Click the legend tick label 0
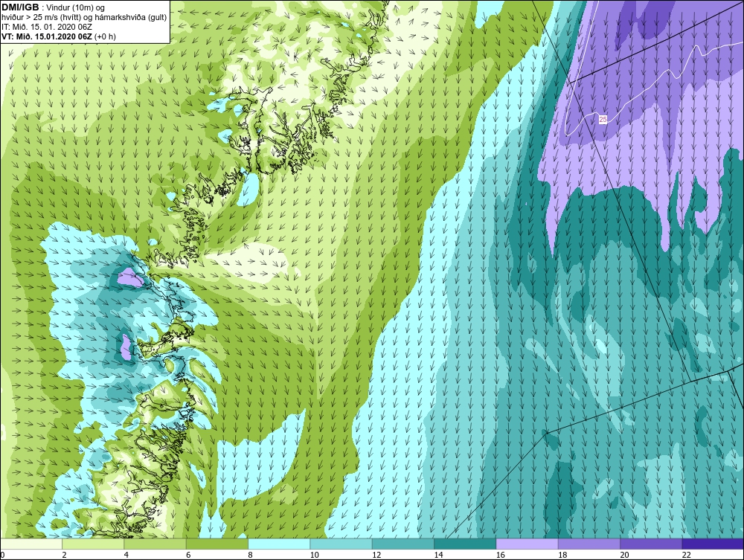 point(2,555)
